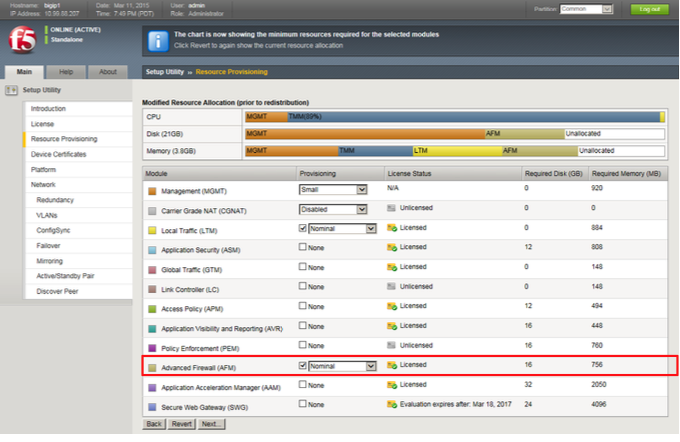Screen dimensions: 680x442
Task: Enable the Policy Enforcement (PEM) checkbox
Action: 303,345
